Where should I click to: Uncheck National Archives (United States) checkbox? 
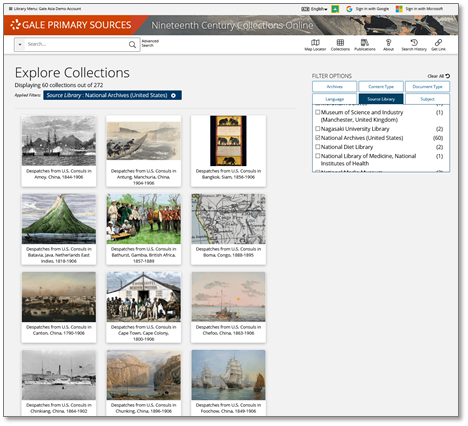[x=318, y=137]
